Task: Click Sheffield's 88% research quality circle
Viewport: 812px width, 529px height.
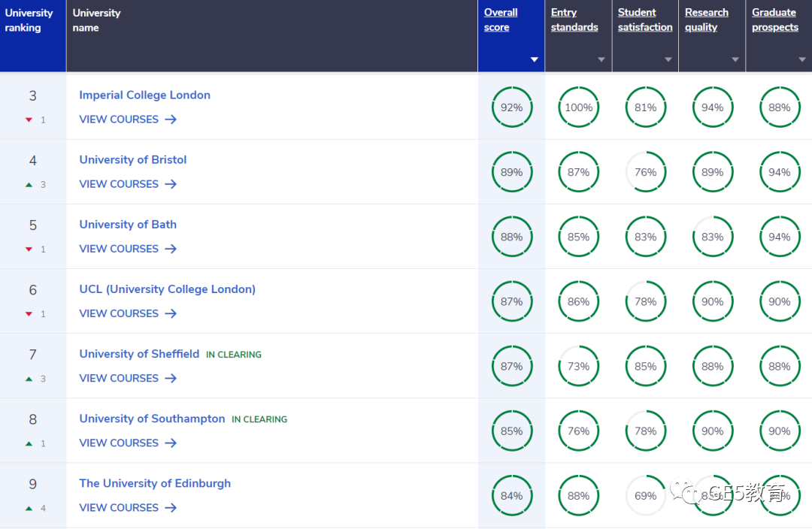Action: click(713, 366)
